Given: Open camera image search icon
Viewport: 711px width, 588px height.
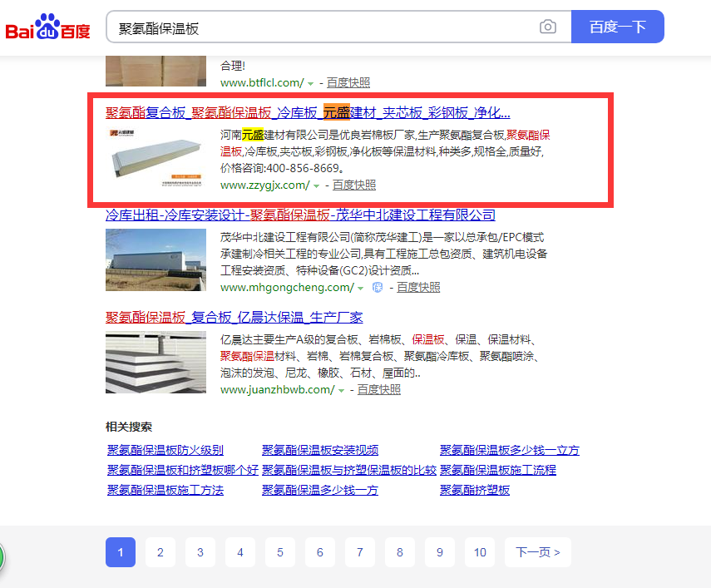Looking at the screenshot, I should 547,27.
